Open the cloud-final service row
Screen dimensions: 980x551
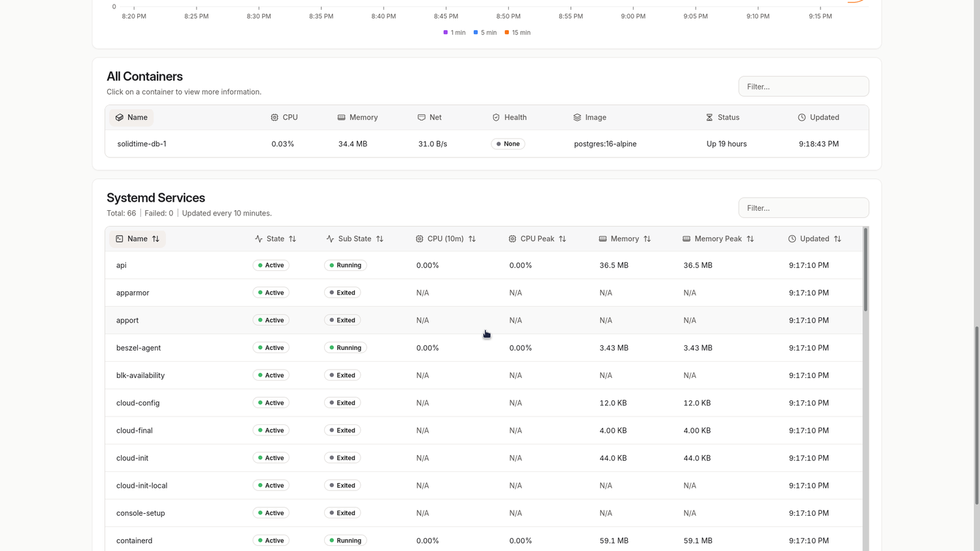coord(483,430)
